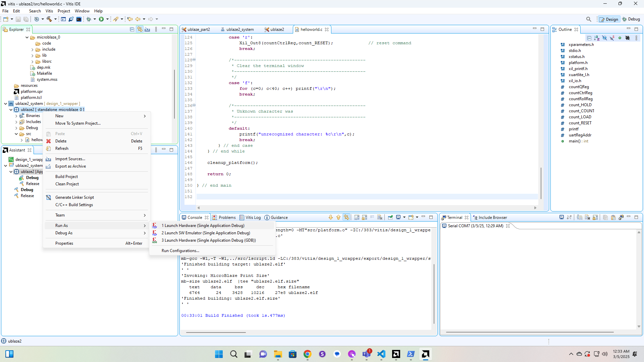Click the green Run button in toolbar

pos(101,19)
